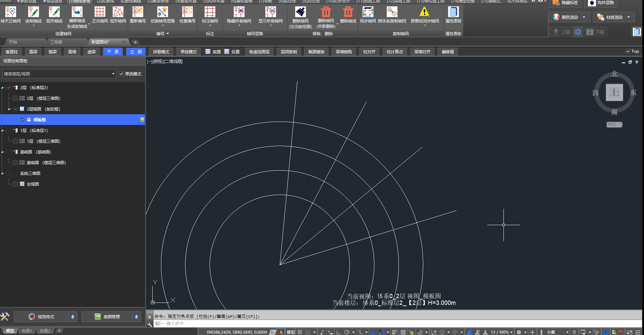Open the 搜索楼层/视图 dropdown
The height and width of the screenshot is (335, 644).
point(113,74)
